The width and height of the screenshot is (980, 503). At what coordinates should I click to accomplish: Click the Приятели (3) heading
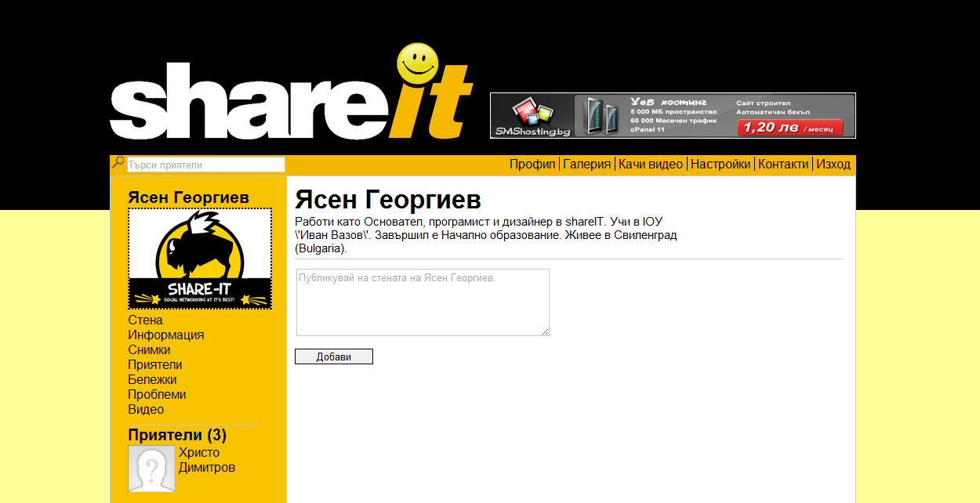177,435
